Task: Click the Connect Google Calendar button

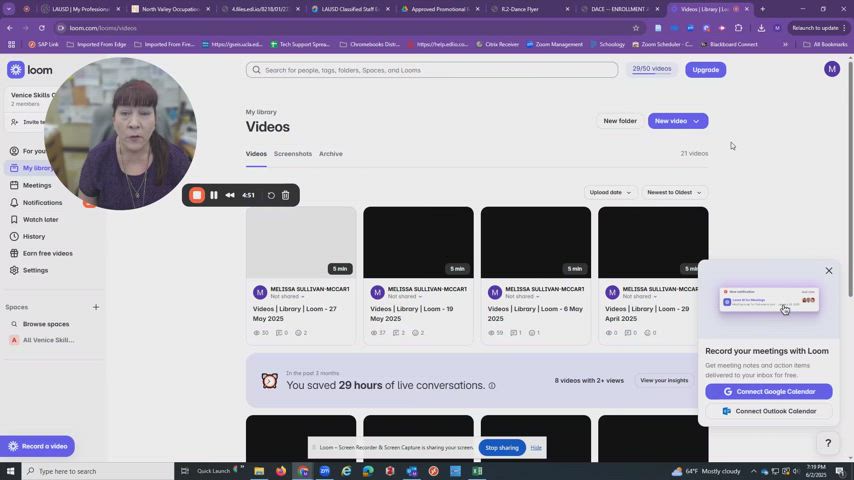Action: 769,392
